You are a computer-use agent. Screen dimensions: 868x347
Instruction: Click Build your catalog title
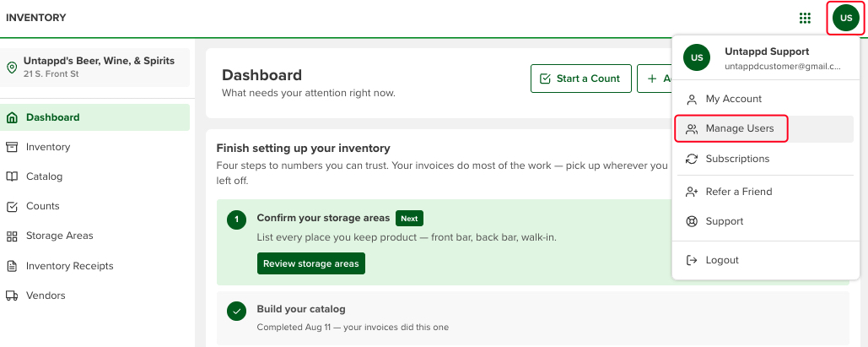tap(301, 309)
